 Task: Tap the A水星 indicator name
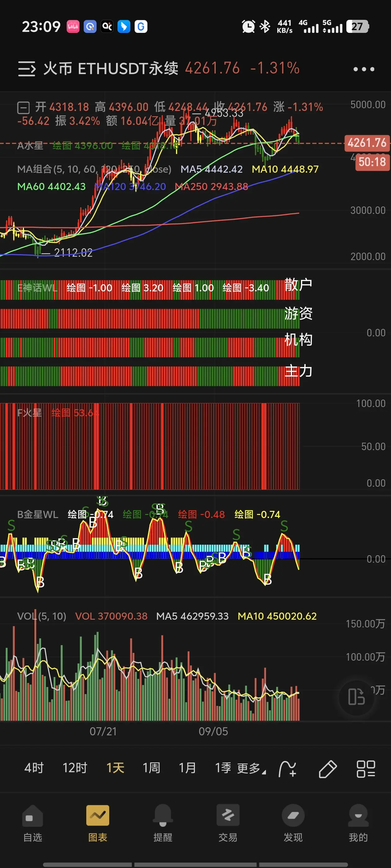30,146
